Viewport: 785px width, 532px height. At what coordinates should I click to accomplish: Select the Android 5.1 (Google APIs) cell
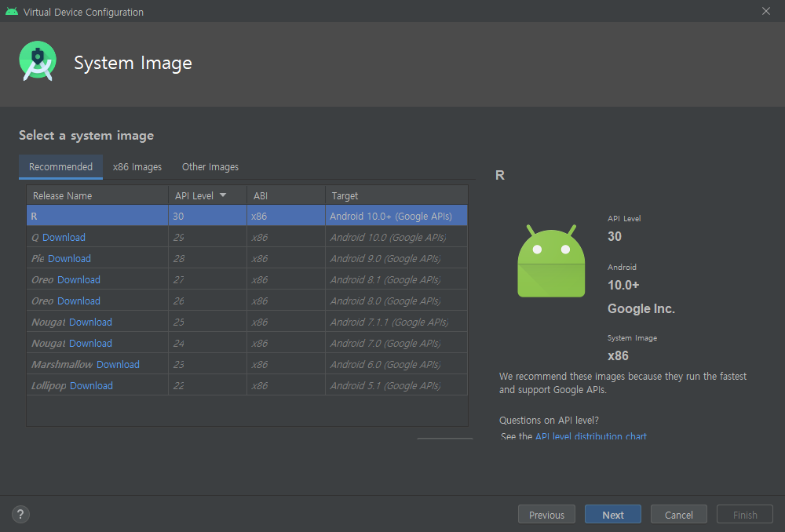click(396, 385)
